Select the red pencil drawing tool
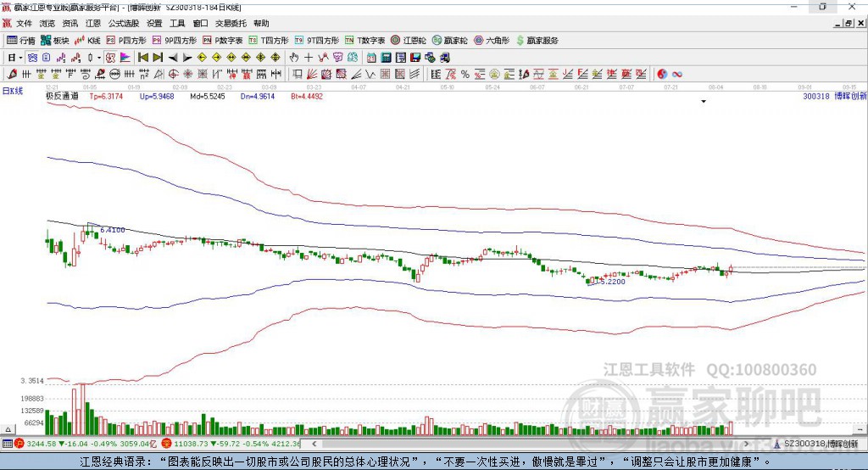 (12, 75)
